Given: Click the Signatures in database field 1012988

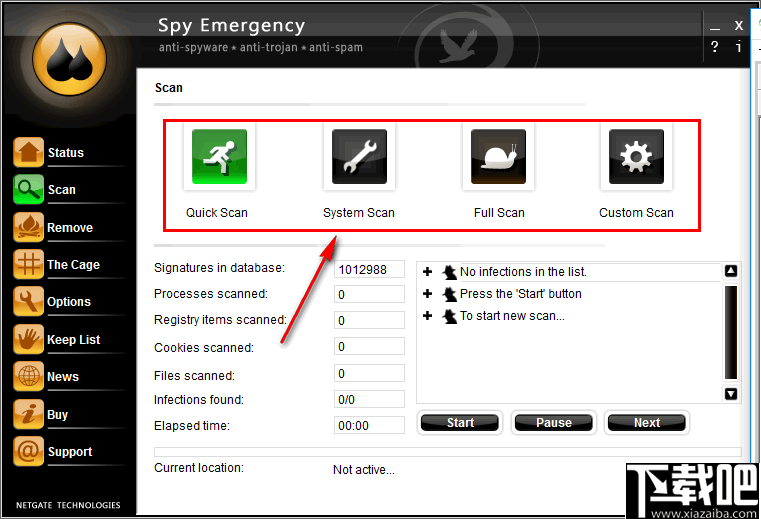Looking at the screenshot, I should 369,269.
